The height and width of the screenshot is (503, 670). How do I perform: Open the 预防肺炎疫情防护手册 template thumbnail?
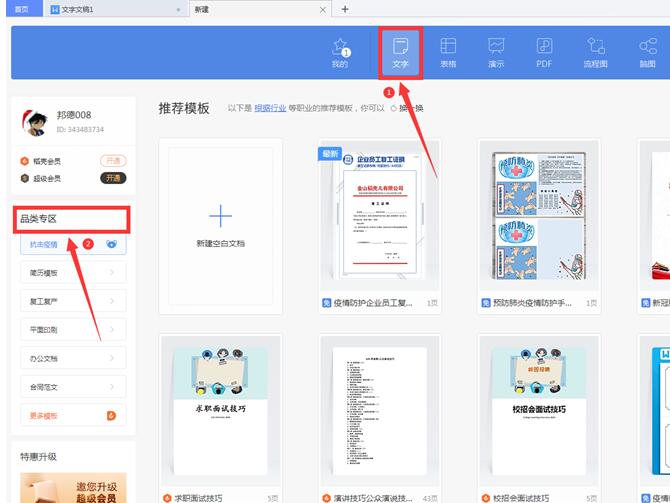539,216
